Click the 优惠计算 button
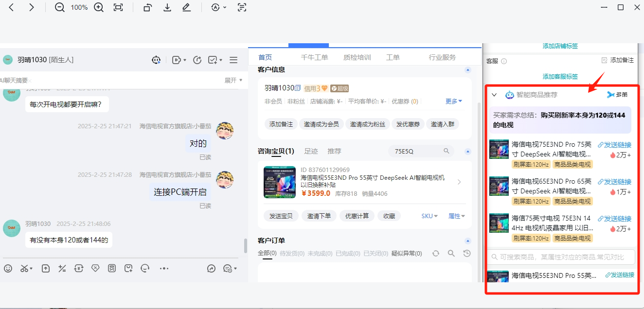Viewport: 644px width, 309px height. pyautogui.click(x=357, y=216)
